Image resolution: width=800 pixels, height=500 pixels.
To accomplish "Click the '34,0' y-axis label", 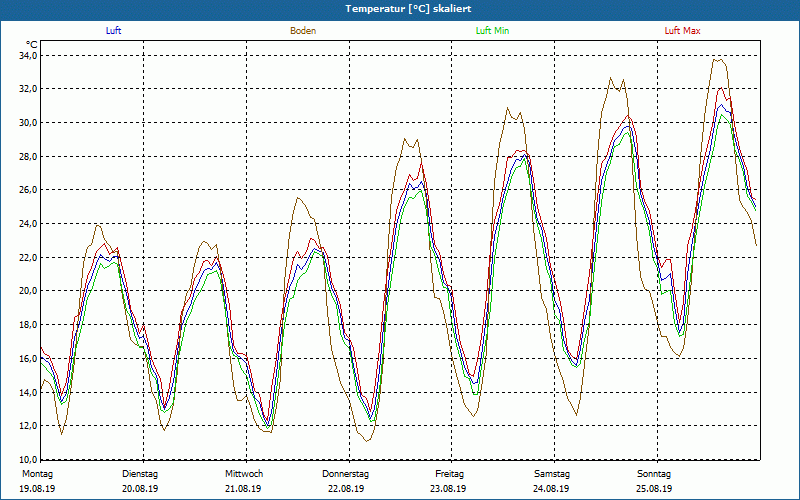I will coord(29,55).
